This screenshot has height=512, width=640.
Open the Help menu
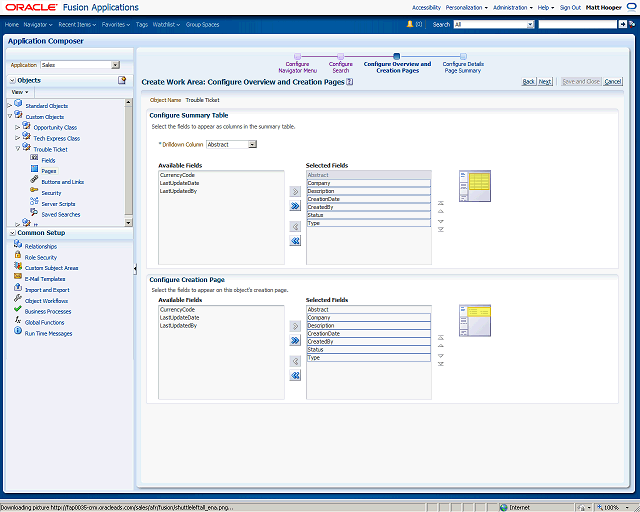click(x=546, y=7)
